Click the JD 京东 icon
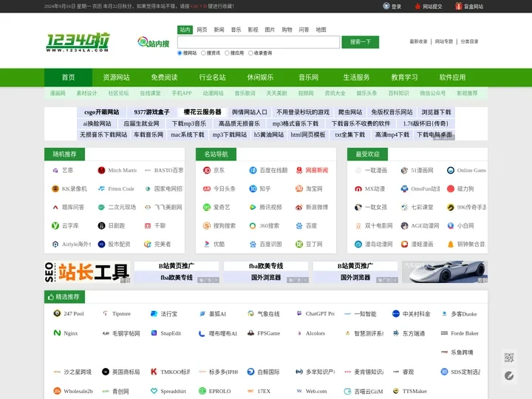The width and height of the screenshot is (532, 399). [x=207, y=171]
